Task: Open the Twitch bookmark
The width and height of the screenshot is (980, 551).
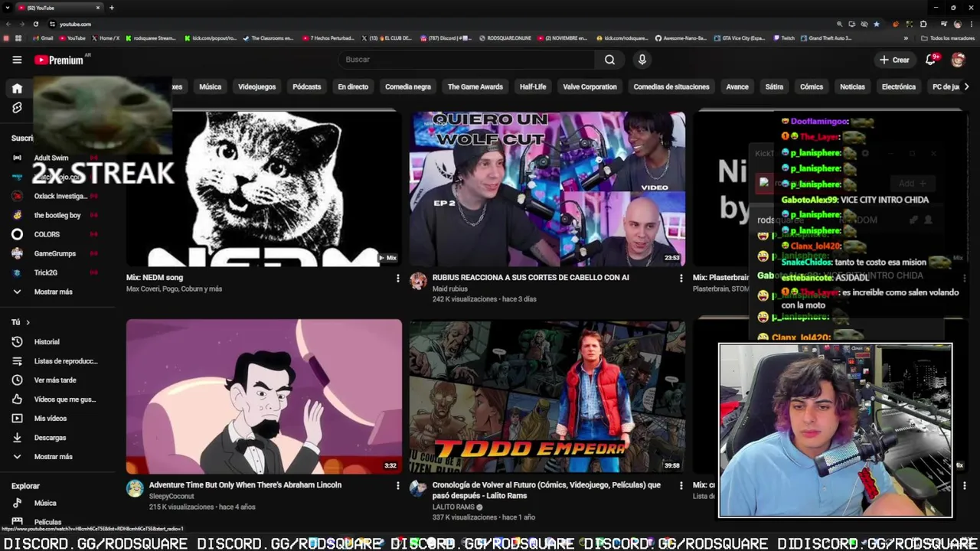Action: (784, 38)
